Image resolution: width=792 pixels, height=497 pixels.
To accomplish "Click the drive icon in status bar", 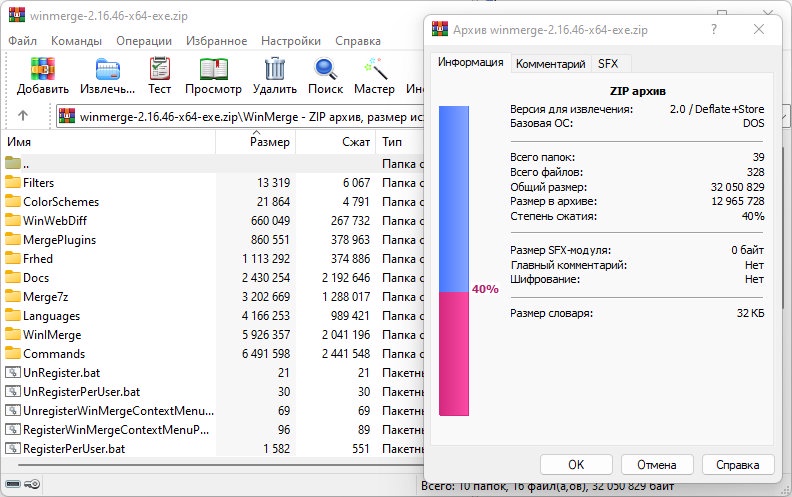I will [x=13, y=484].
